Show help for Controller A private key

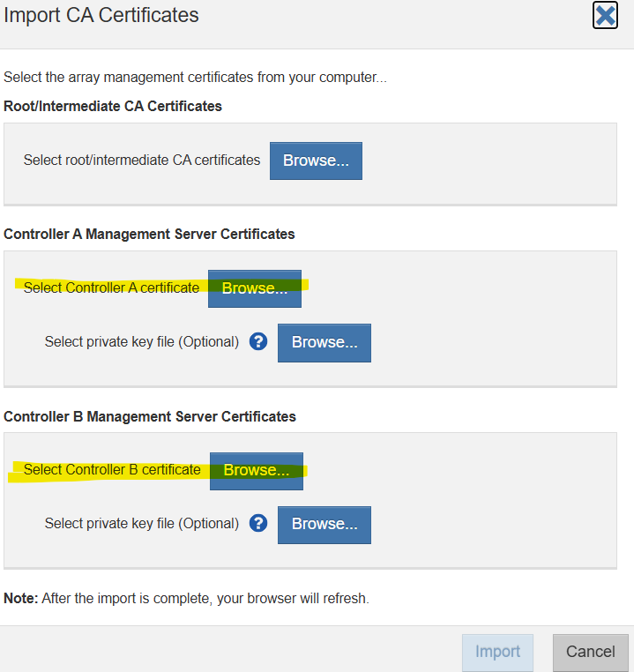[x=258, y=341]
